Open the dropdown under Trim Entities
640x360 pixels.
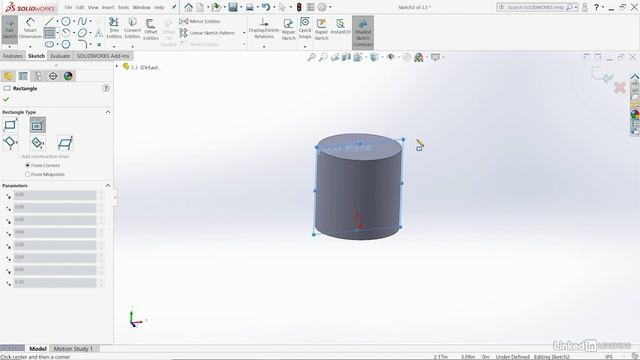[114, 46]
